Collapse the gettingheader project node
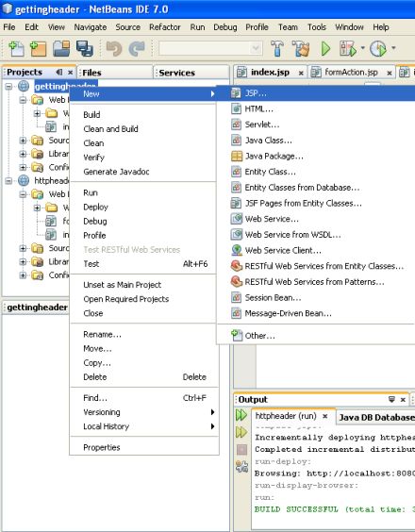 pos(8,87)
